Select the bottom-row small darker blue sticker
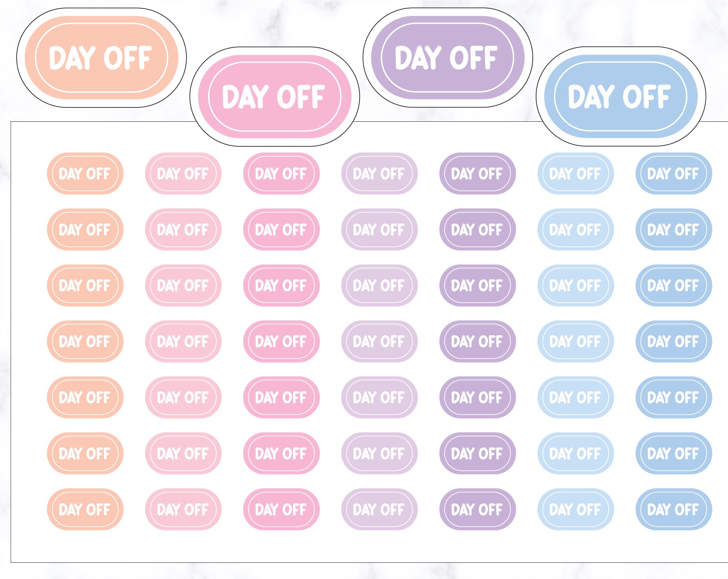This screenshot has height=579, width=728. click(673, 509)
